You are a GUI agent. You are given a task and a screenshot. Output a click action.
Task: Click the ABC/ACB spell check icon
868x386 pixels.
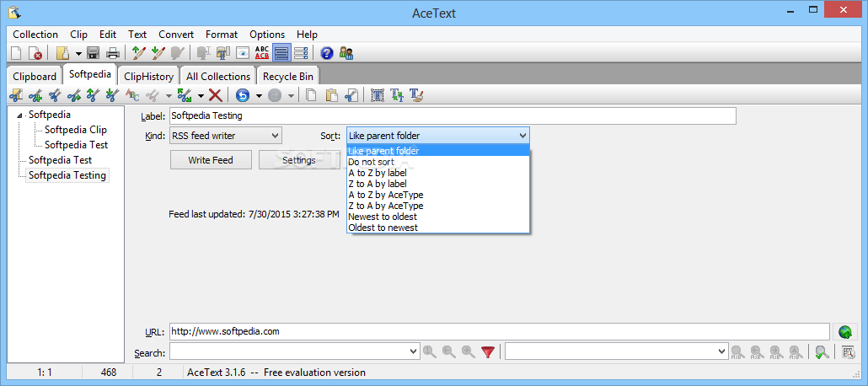262,53
